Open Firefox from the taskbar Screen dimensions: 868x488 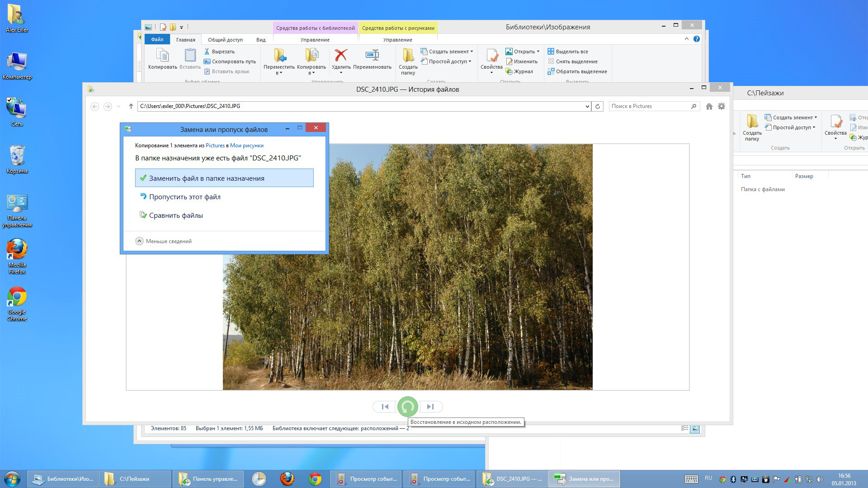(x=287, y=479)
